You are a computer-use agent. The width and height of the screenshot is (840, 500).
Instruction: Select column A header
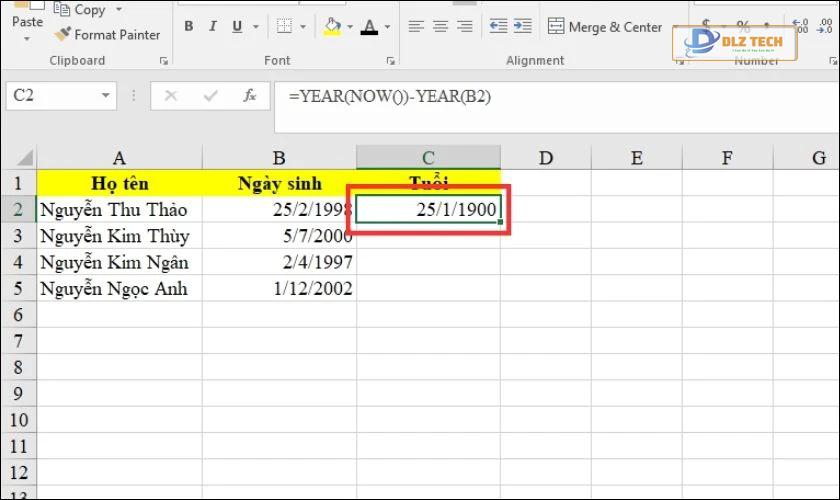pyautogui.click(x=119, y=158)
